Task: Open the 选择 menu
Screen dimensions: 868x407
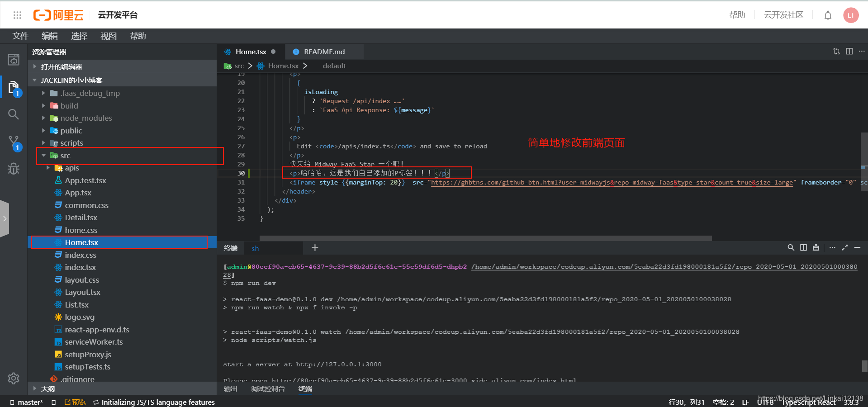Action: tap(79, 36)
